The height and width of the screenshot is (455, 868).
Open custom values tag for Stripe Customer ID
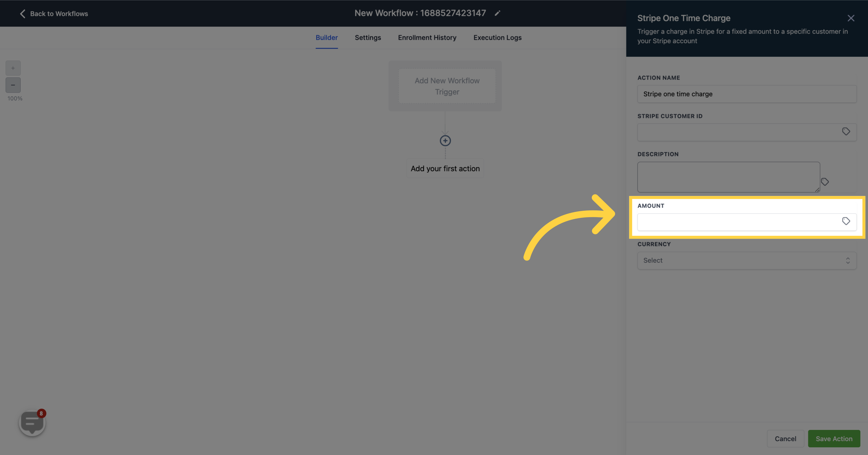click(846, 131)
